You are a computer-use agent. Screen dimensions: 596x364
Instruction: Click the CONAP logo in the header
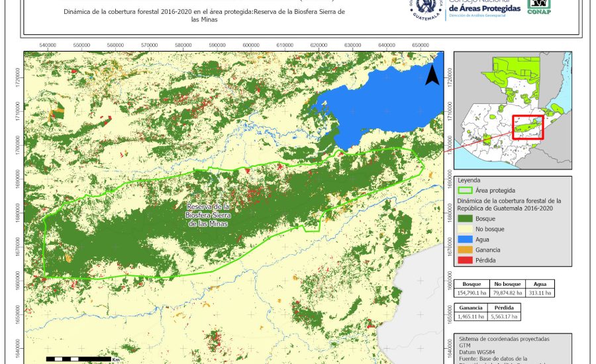(538, 7)
